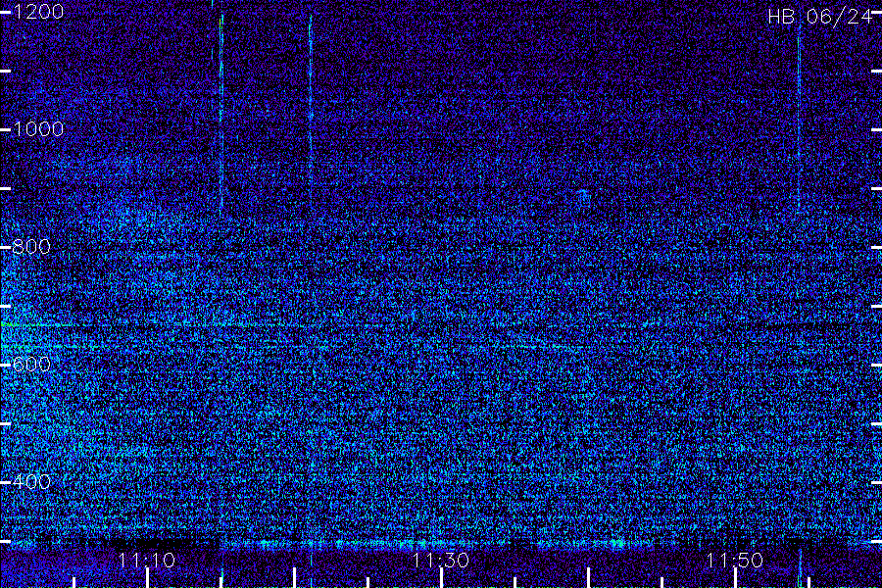Click the HB 06/24 station date label
882x588 pixels.
point(820,17)
